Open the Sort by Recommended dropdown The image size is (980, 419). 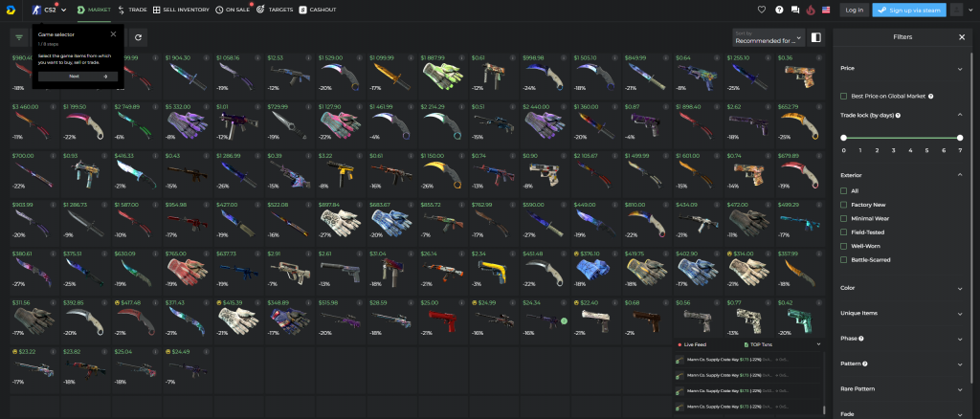point(767,37)
